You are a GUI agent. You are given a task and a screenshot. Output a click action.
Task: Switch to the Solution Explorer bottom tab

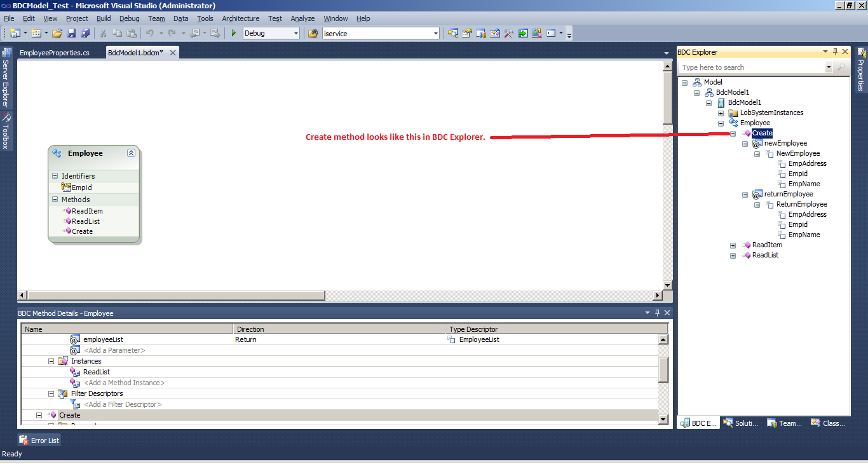[741, 423]
